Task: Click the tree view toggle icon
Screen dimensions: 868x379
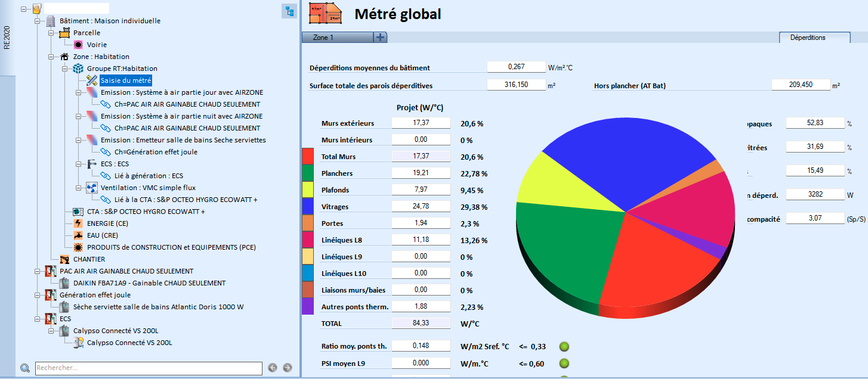Action: click(289, 11)
